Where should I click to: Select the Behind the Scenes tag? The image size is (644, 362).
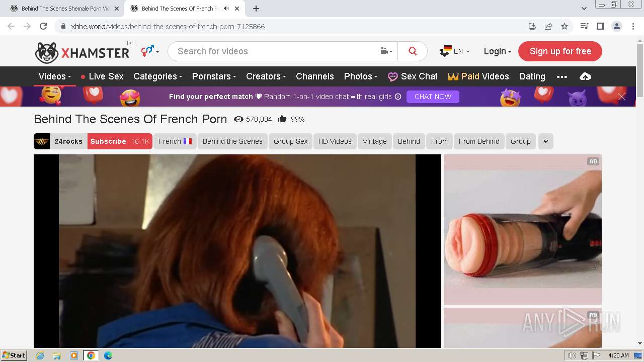pyautogui.click(x=232, y=141)
